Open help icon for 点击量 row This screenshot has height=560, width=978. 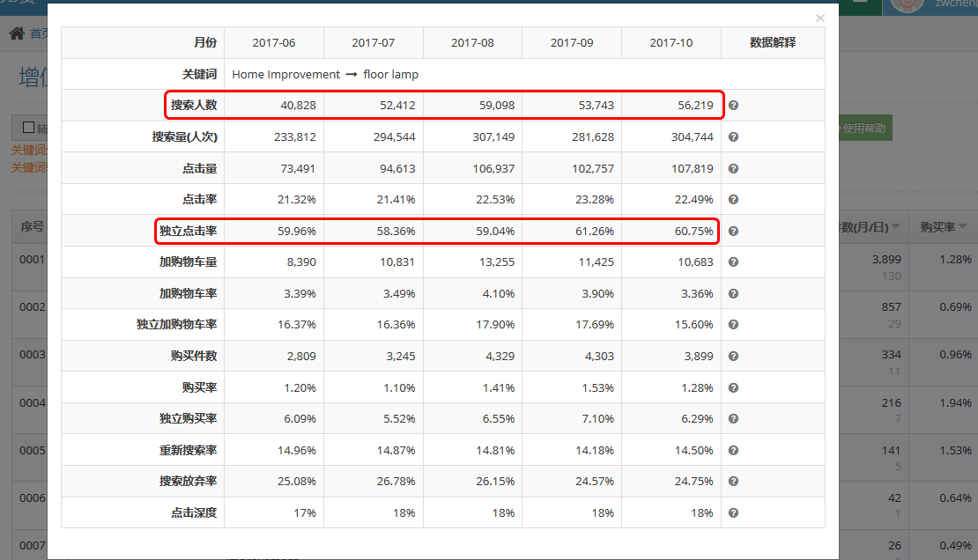733,168
